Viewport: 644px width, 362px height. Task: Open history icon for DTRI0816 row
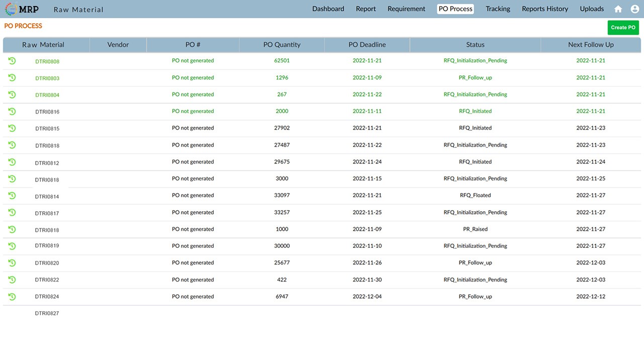12,111
